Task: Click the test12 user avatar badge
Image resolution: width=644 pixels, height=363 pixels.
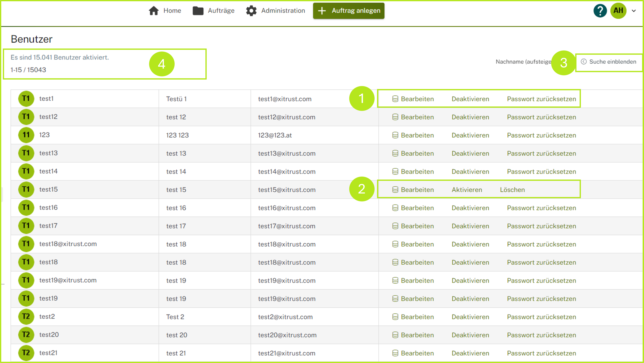Action: coord(26,117)
